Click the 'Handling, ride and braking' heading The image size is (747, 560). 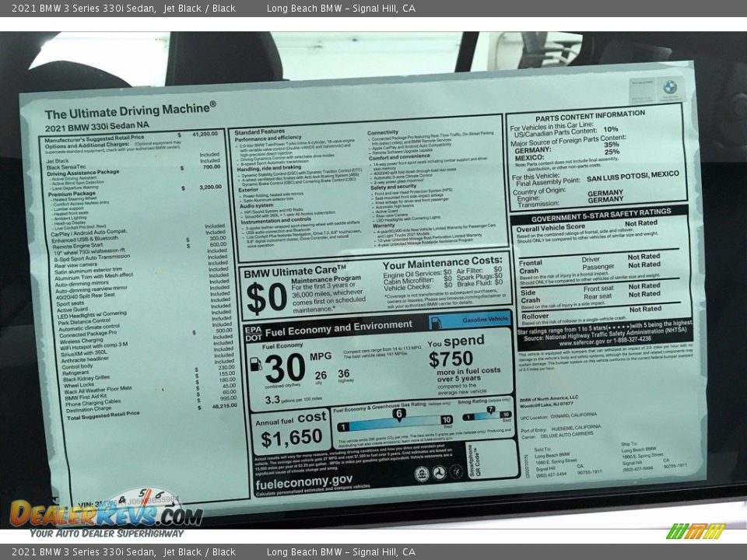(x=269, y=168)
